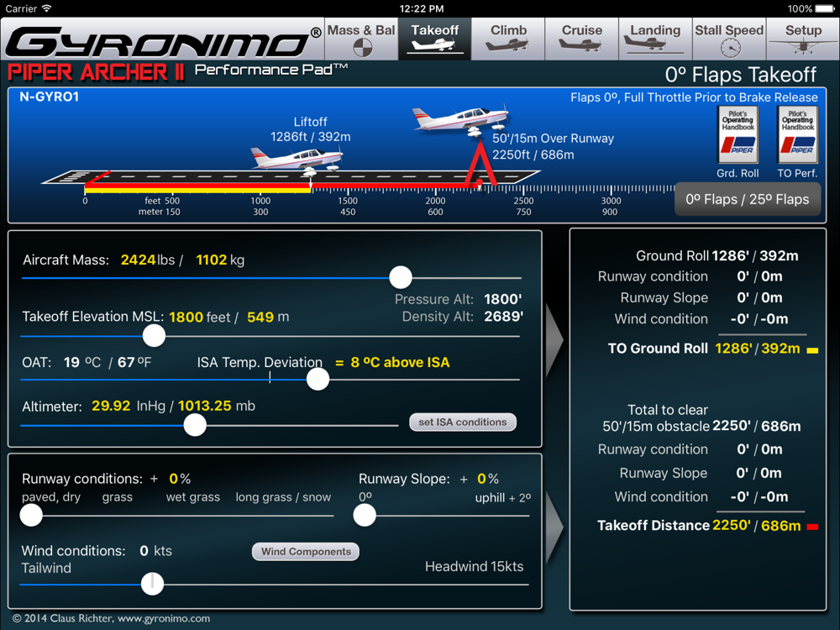Open the Stall Speed tab

point(729,39)
